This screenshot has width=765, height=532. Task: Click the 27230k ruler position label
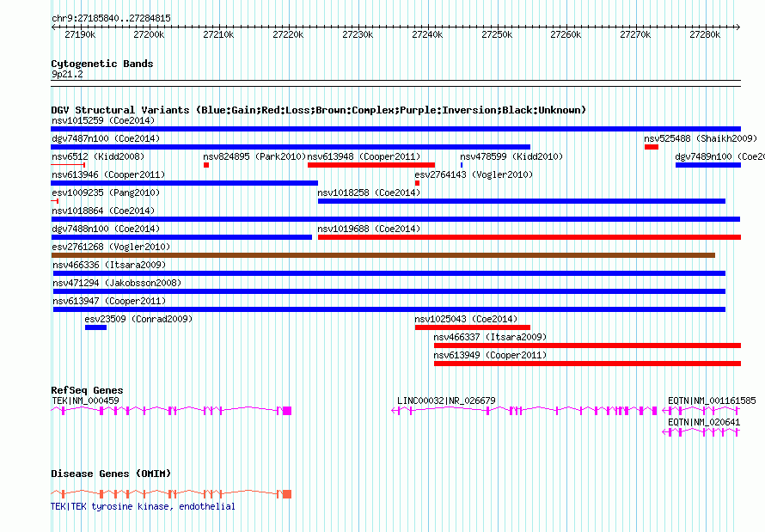(358, 34)
